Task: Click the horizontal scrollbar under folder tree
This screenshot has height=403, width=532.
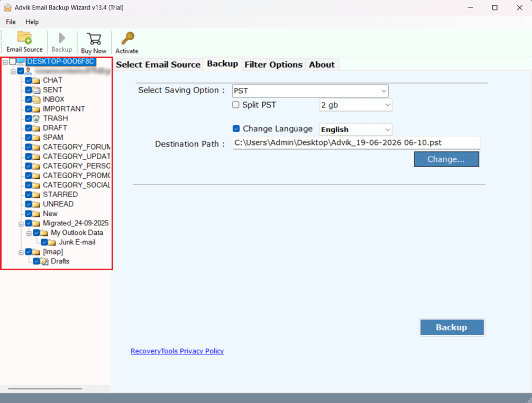Action: (45, 389)
